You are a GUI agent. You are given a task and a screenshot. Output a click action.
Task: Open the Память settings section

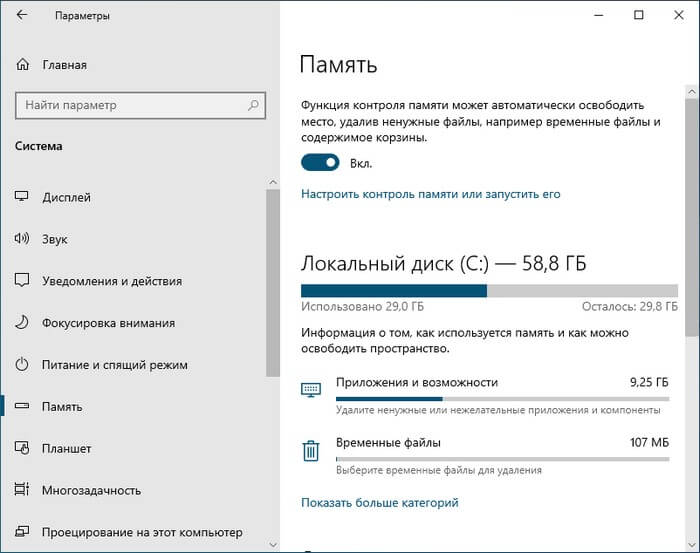click(62, 407)
